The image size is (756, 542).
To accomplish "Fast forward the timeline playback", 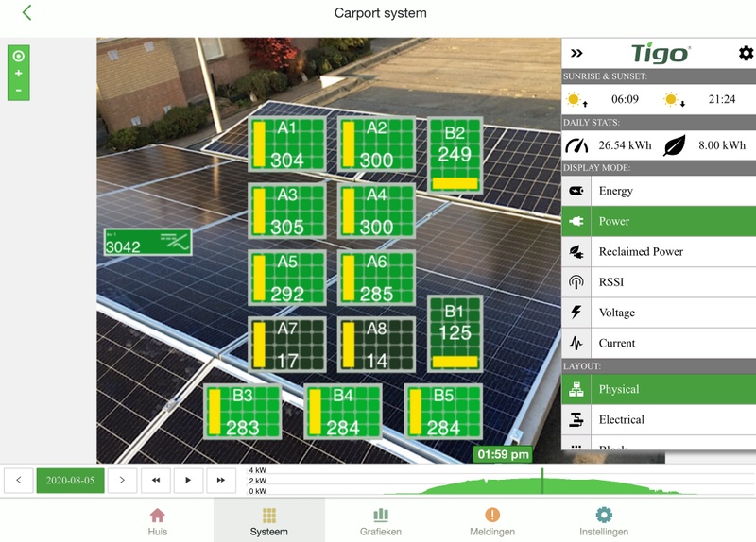I will pyautogui.click(x=221, y=480).
